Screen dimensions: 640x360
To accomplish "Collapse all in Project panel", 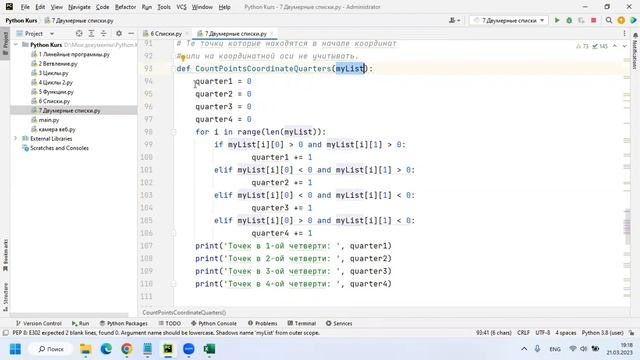I will tap(104, 33).
